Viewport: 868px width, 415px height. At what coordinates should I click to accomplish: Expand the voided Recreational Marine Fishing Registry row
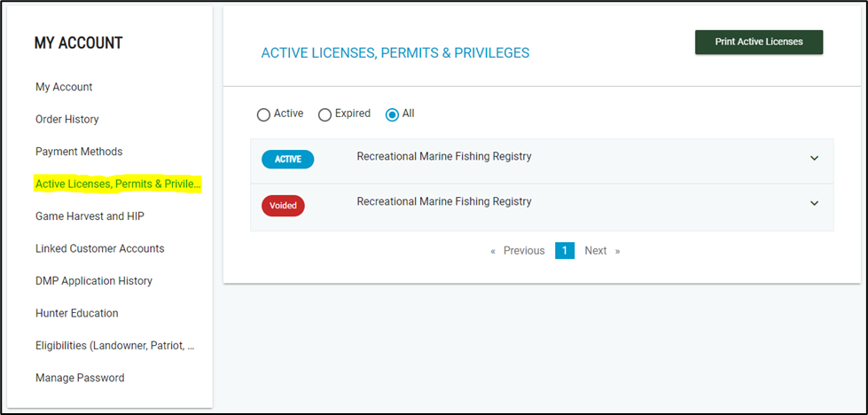814,203
